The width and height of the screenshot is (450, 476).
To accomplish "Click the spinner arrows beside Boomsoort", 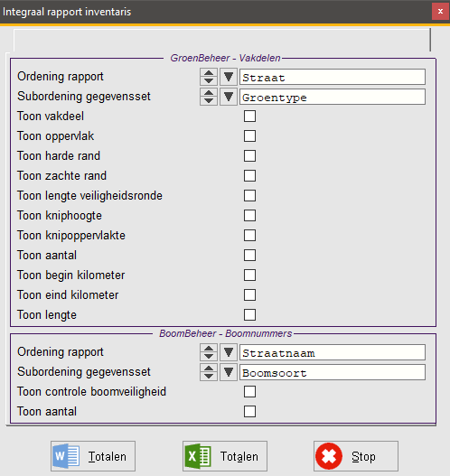I will 209,372.
